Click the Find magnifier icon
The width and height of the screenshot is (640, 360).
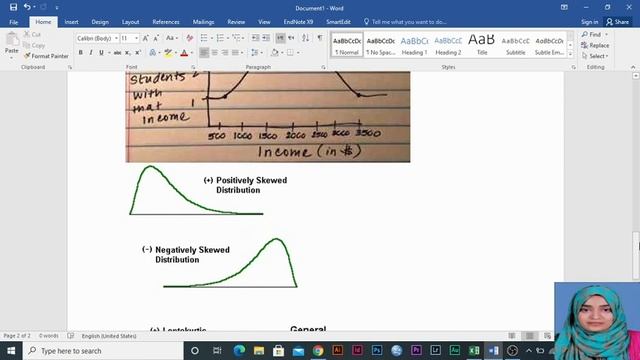(x=585, y=35)
